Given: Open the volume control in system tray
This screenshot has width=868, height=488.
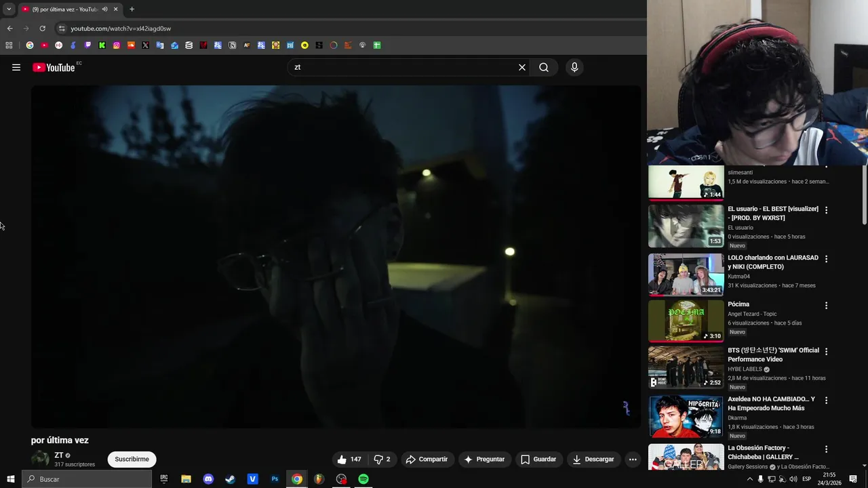Looking at the screenshot, I should (793, 479).
